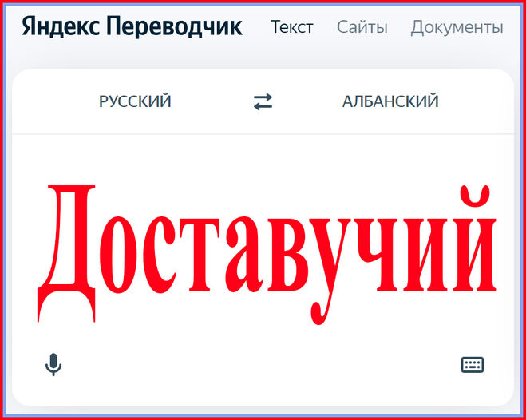The width and height of the screenshot is (526, 420).
Task: Go to the Документы tab
Action: [457, 27]
